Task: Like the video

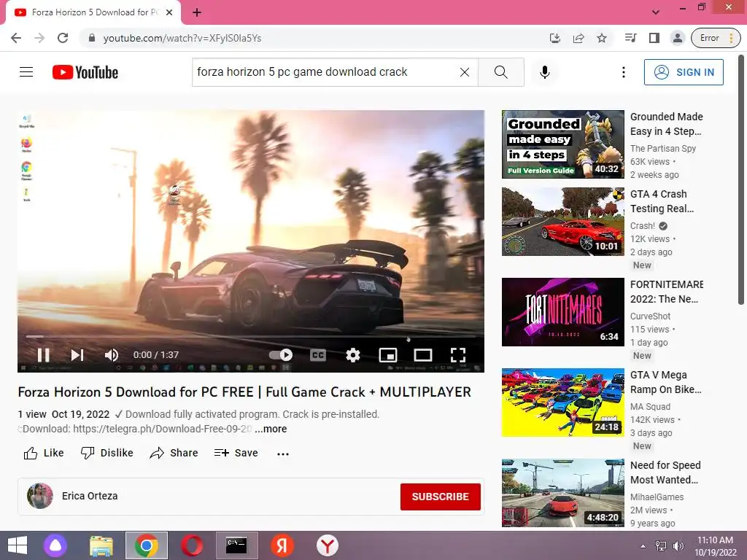Action: (x=43, y=453)
